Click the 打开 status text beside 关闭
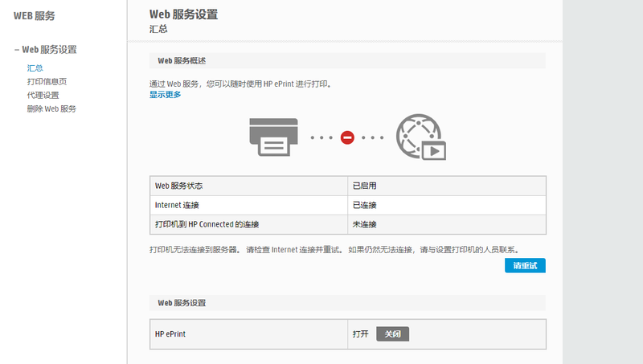 tap(360, 333)
